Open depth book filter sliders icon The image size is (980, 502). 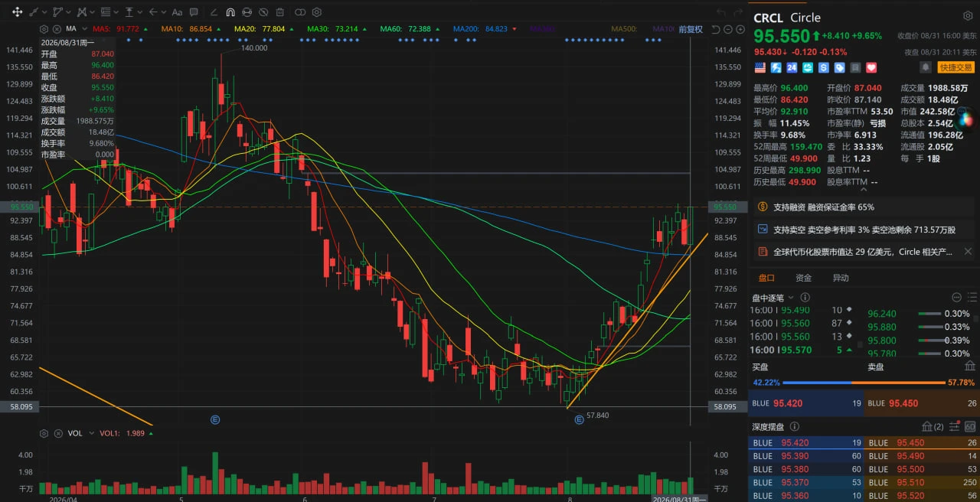pos(955,426)
